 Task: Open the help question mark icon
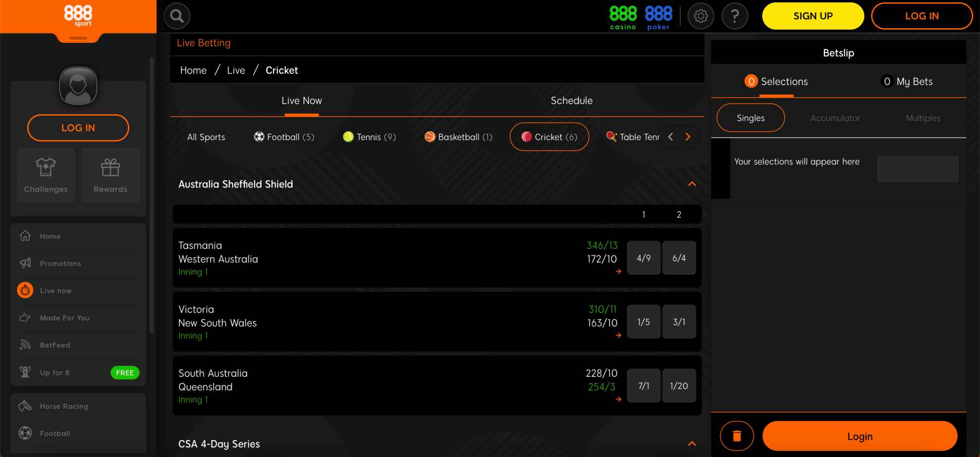tap(734, 16)
